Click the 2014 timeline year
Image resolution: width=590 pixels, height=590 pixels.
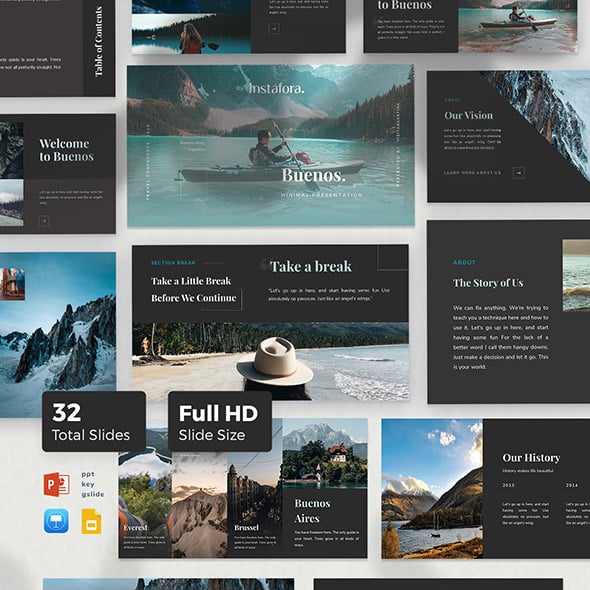[x=572, y=485]
